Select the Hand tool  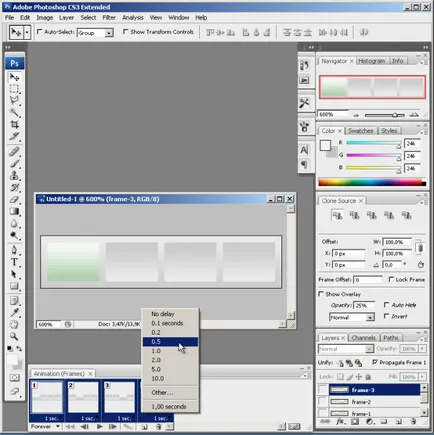point(14,324)
